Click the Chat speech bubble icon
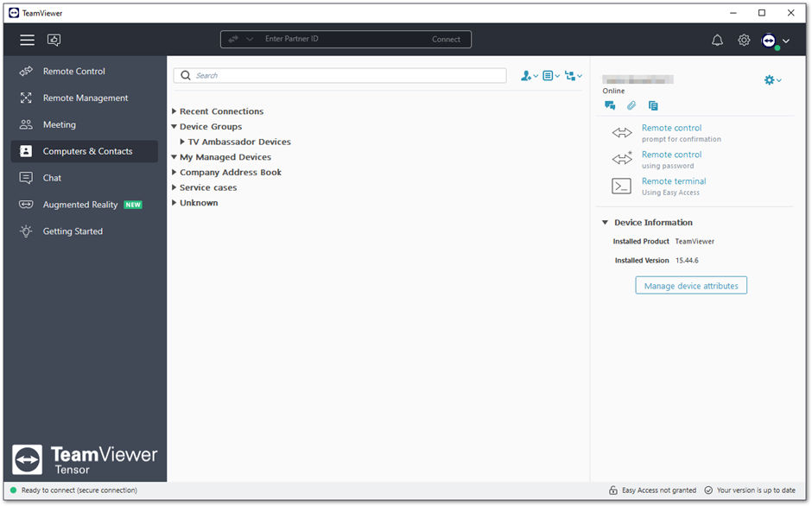This screenshot has width=812, height=506. pyautogui.click(x=26, y=178)
